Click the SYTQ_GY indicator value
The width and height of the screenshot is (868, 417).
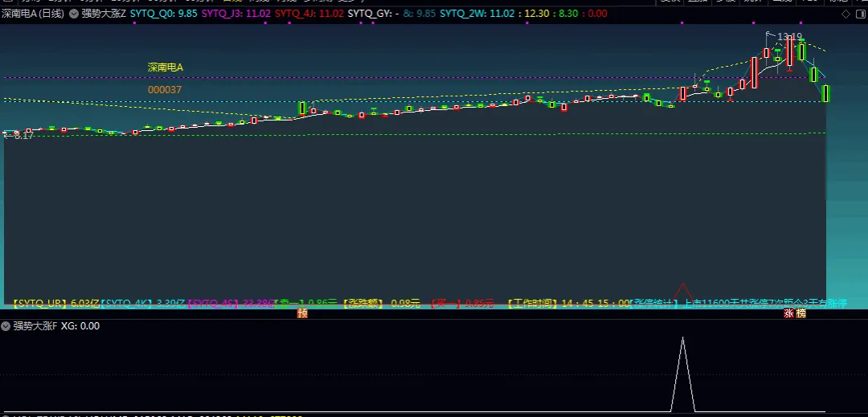coord(374,14)
